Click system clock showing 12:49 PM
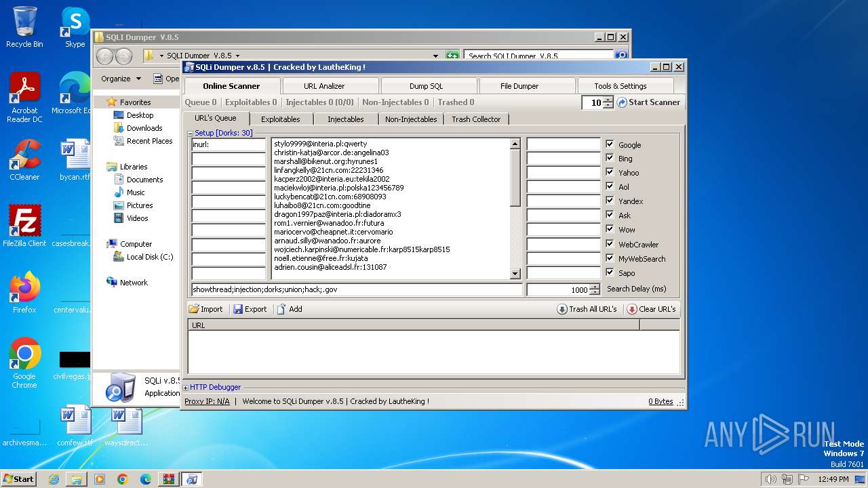 [x=834, y=479]
